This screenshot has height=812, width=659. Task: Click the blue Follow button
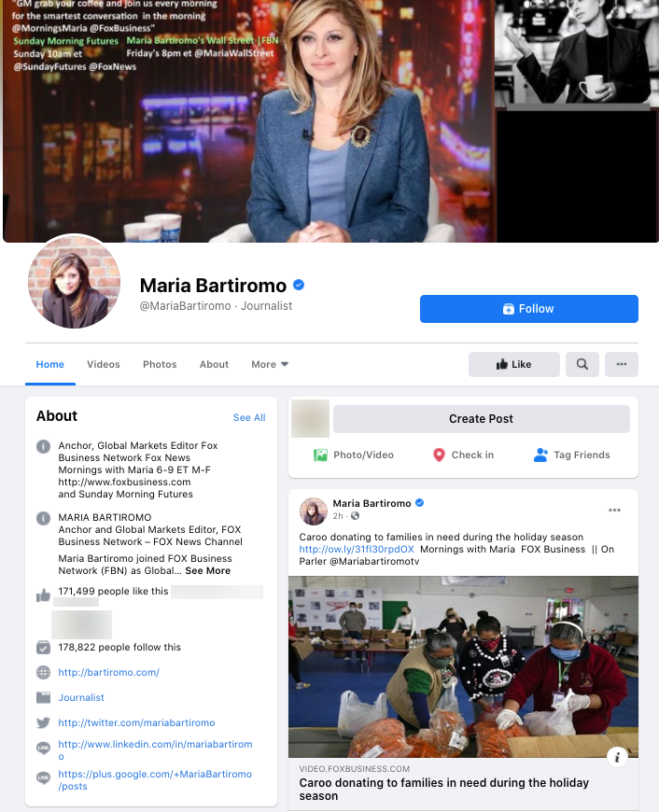click(x=528, y=309)
